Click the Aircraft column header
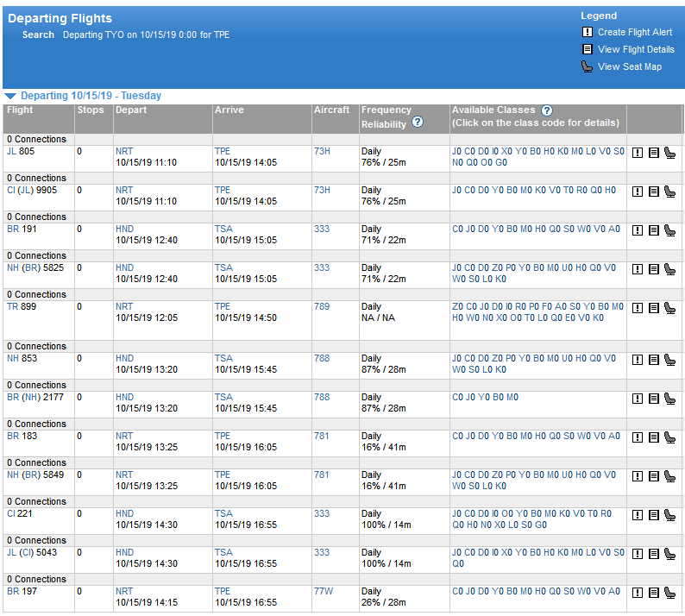This screenshot has height=616, width=685. (x=331, y=110)
